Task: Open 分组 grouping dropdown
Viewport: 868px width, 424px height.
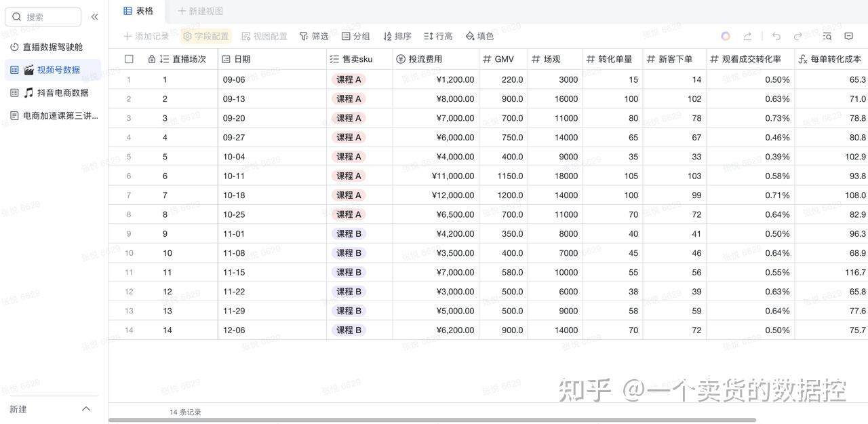Action: pyautogui.click(x=356, y=36)
